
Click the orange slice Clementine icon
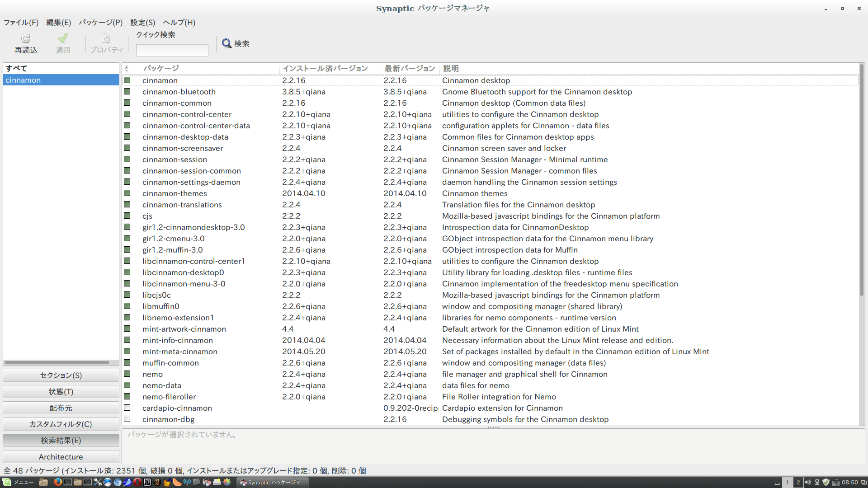[x=177, y=482]
